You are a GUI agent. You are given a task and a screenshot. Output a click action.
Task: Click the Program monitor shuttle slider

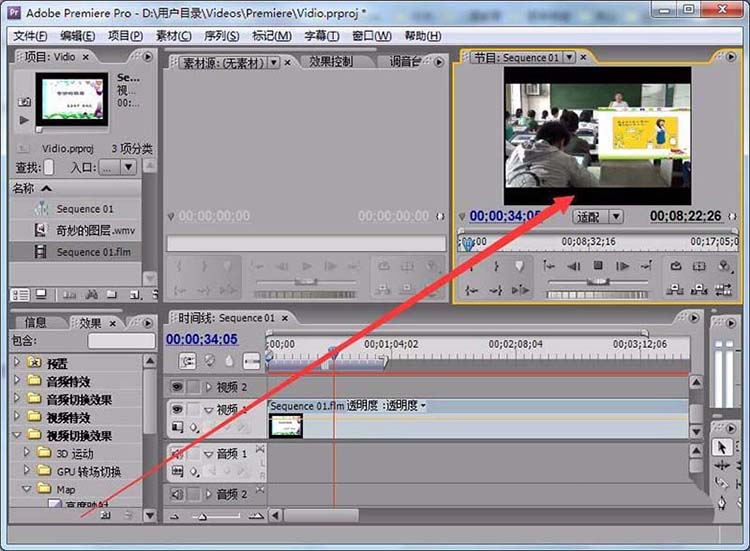[598, 282]
